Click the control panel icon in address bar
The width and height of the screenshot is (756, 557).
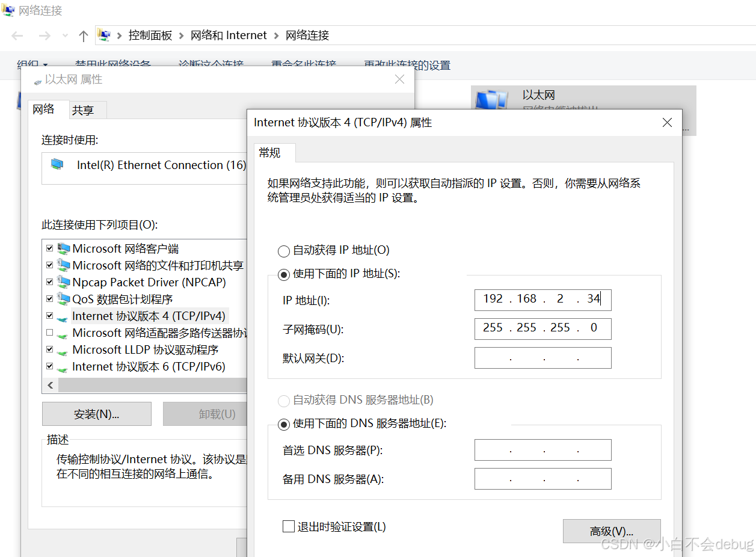(x=104, y=35)
